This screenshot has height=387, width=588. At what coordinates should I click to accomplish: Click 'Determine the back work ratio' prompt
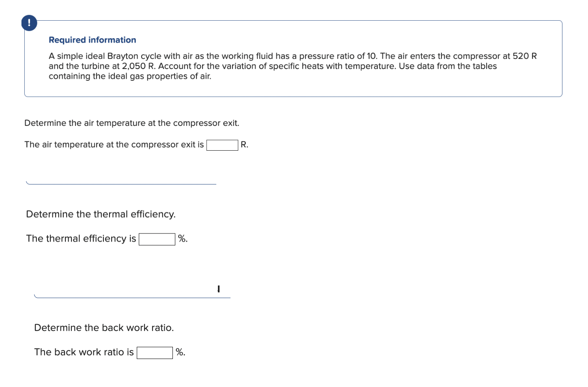[104, 328]
